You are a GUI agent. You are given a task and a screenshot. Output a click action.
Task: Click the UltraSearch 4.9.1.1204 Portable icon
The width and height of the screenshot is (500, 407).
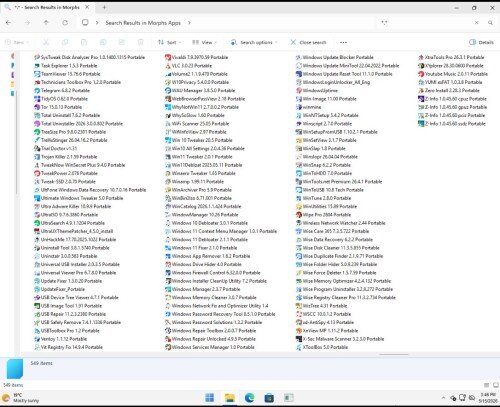[37, 223]
